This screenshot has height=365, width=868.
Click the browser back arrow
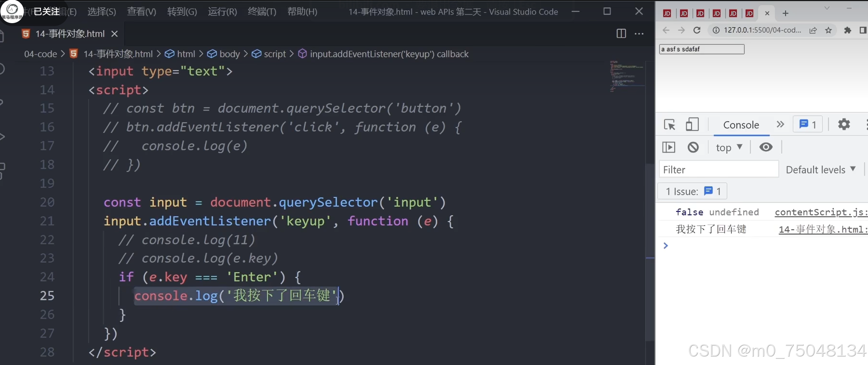666,30
